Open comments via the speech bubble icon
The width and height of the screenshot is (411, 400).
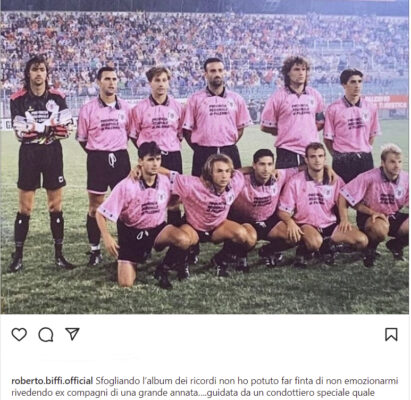(46, 335)
